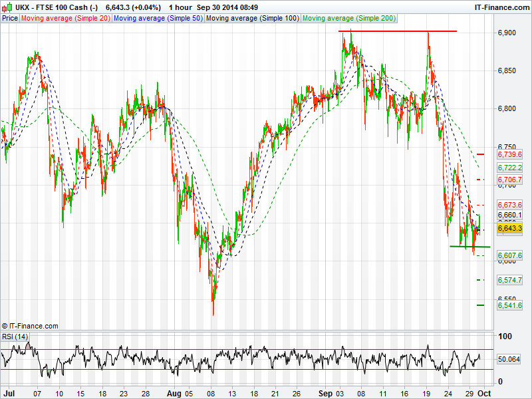Click the green 6,722.2 price level tag
The height and width of the screenshot is (399, 532).
510,168
